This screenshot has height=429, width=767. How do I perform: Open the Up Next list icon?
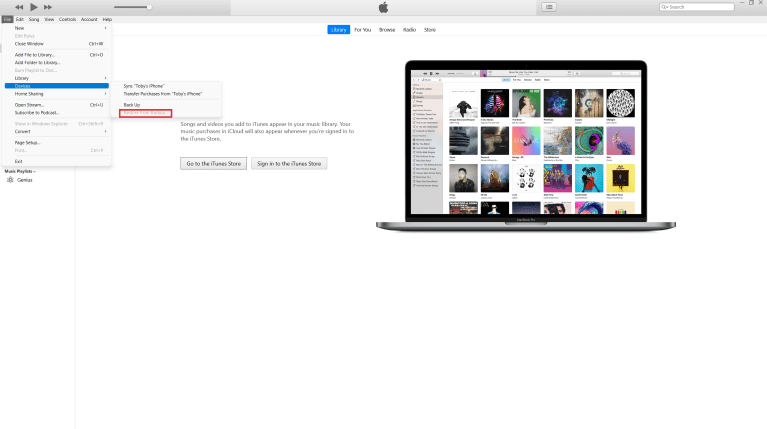click(x=549, y=7)
